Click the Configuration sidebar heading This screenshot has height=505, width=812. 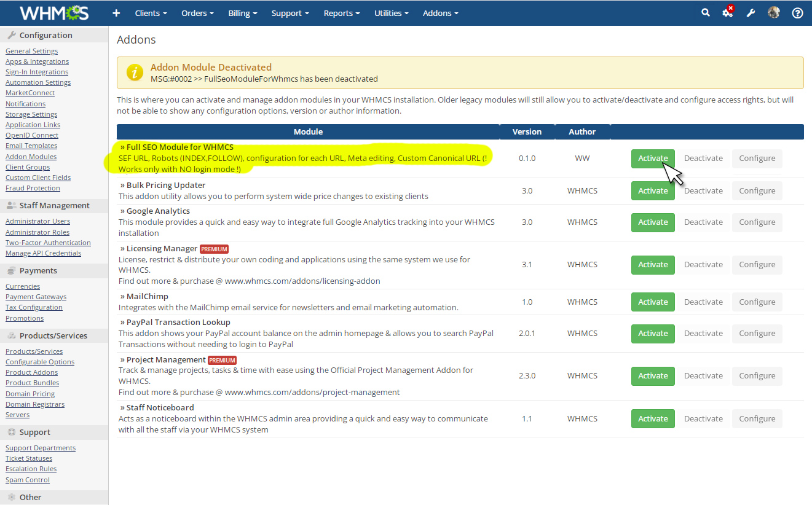[54, 36]
